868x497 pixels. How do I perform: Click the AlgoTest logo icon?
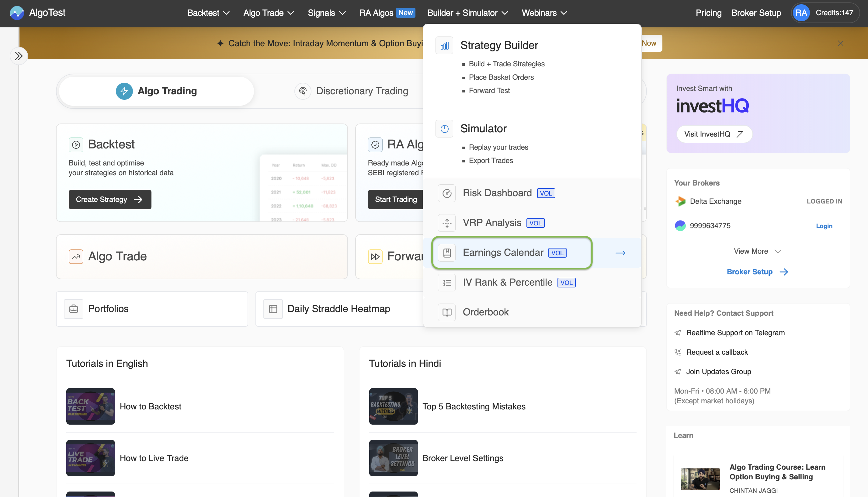17,13
